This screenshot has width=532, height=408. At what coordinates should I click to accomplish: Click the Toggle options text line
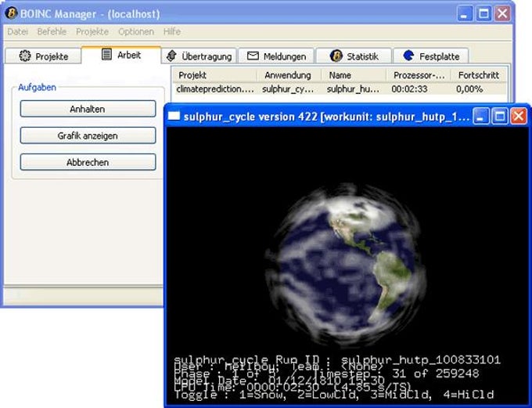(x=334, y=395)
